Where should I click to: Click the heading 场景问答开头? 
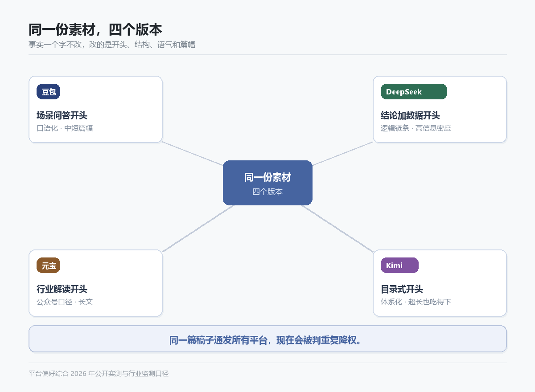coord(62,115)
